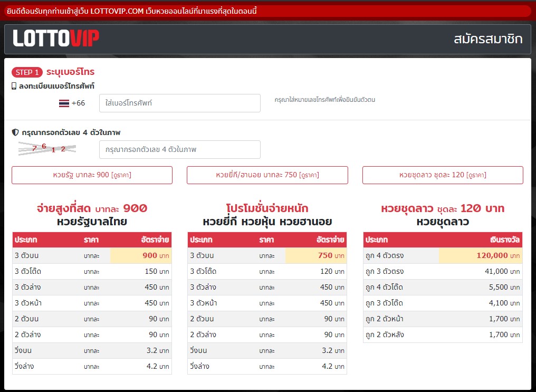Click the 4-digit captcha input field
This screenshot has width=536, height=392.
(x=179, y=149)
